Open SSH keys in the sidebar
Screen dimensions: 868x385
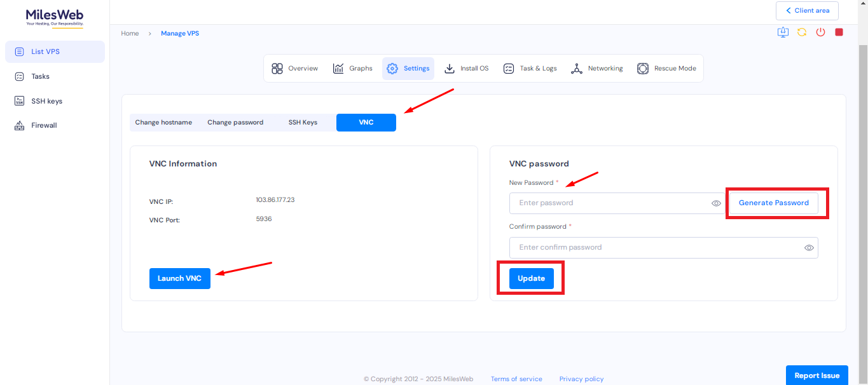tap(46, 101)
